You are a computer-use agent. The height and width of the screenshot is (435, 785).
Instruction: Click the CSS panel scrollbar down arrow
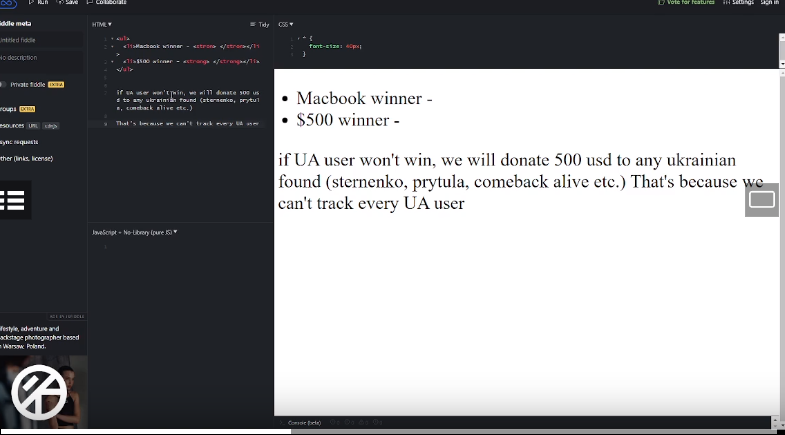(x=781, y=64)
